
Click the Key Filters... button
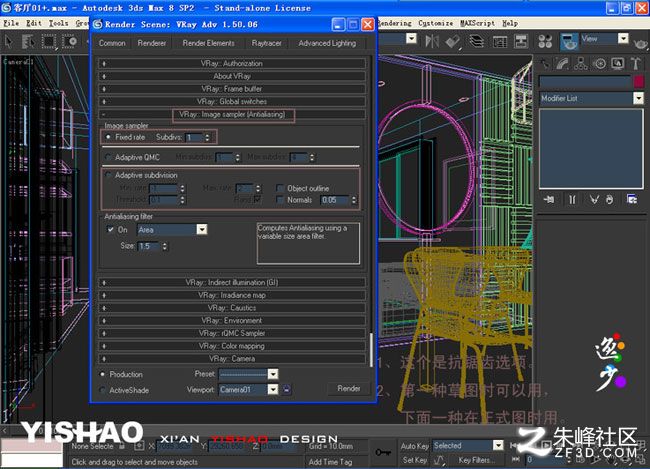[x=475, y=460]
